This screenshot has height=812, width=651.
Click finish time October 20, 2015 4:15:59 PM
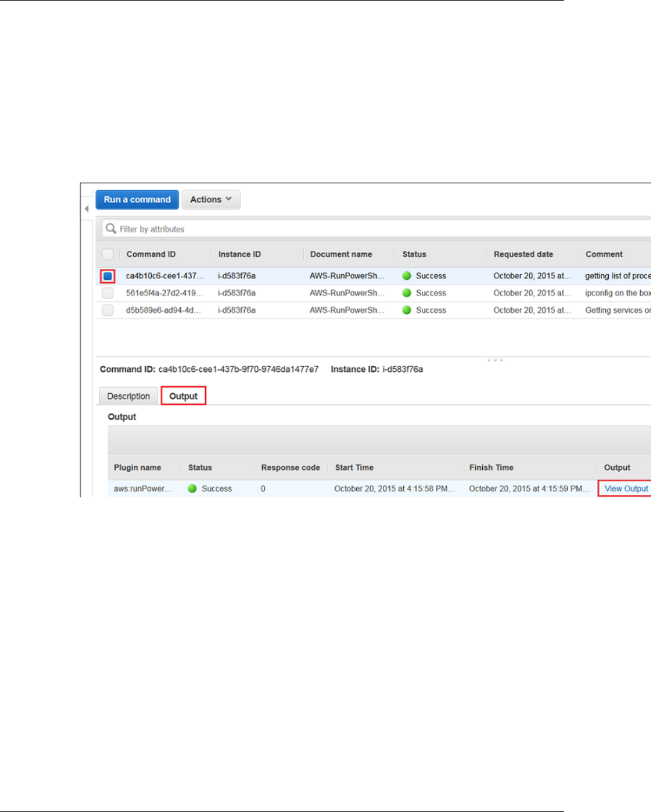[529, 489]
